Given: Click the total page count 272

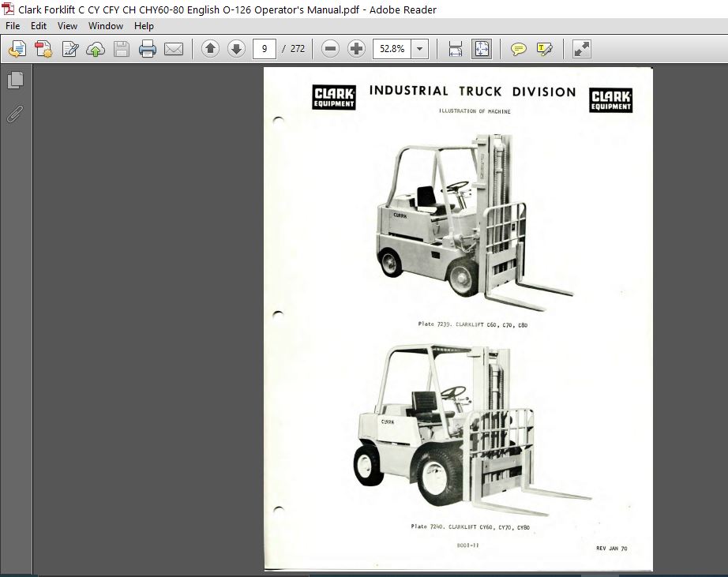Looking at the screenshot, I should tap(298, 49).
